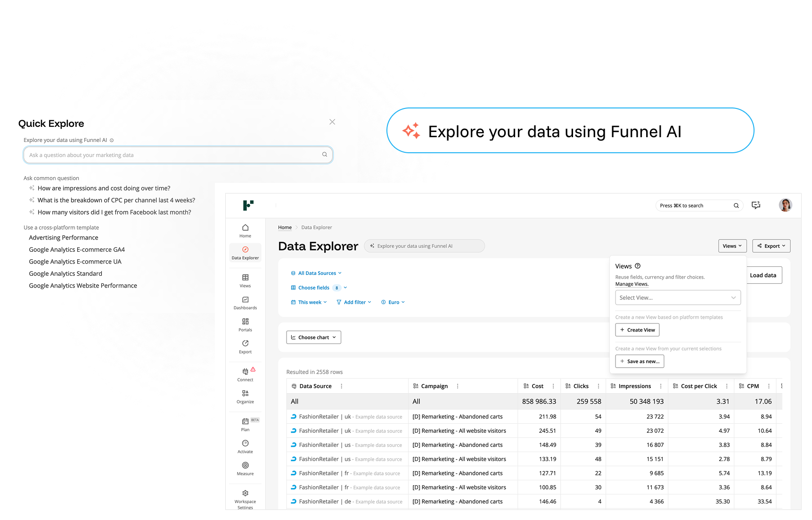Click the Save as new button
Screen dimensions: 812x520
pyautogui.click(x=640, y=361)
